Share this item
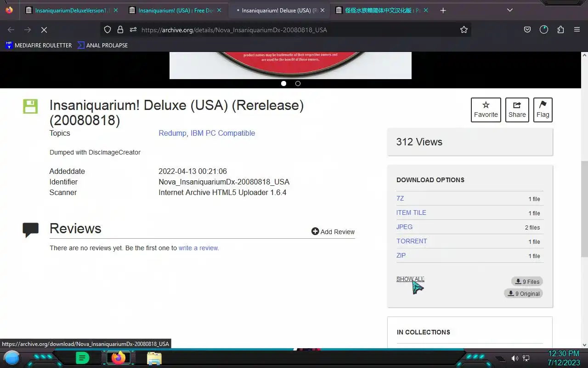Viewport: 588px width, 368px height. point(517,110)
